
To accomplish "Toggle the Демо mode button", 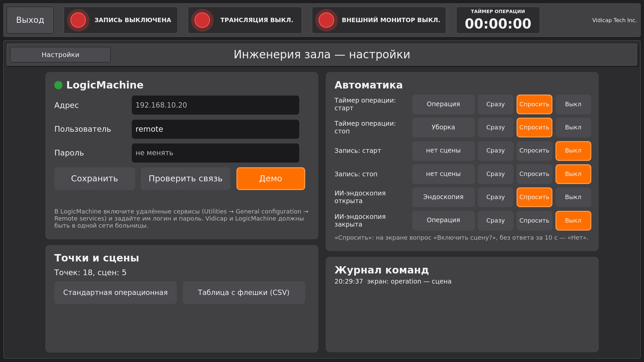I will [x=271, y=179].
